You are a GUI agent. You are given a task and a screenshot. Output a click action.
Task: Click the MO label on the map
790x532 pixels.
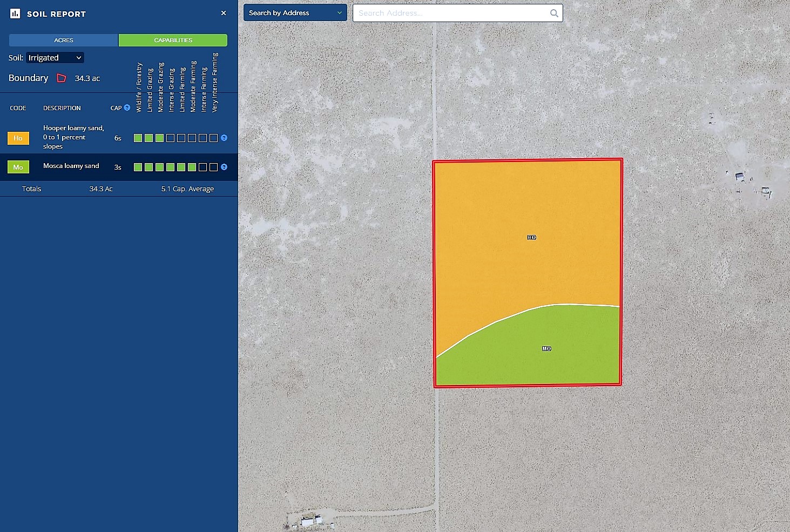(x=546, y=349)
